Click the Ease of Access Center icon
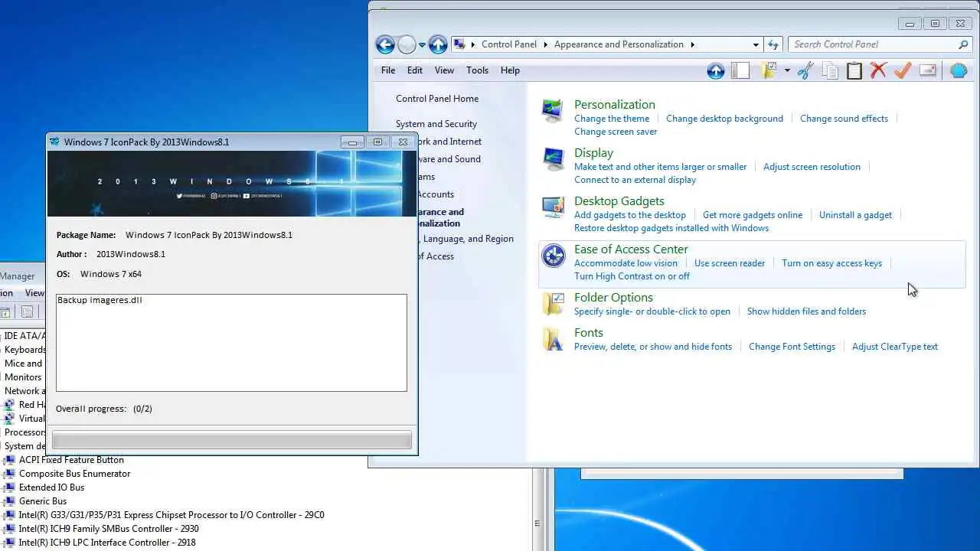Screen dimensions: 980x551 pos(553,256)
